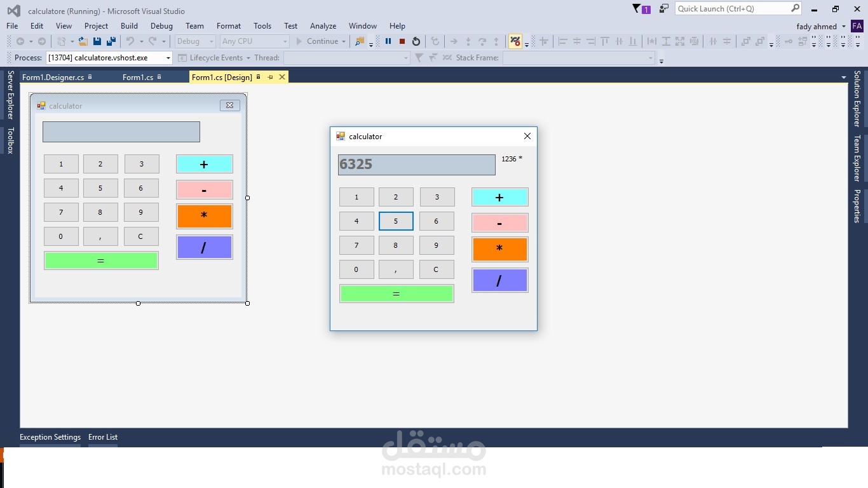Click the orange multiply button in running calculator
Image resolution: width=868 pixels, height=488 pixels.
coord(499,249)
